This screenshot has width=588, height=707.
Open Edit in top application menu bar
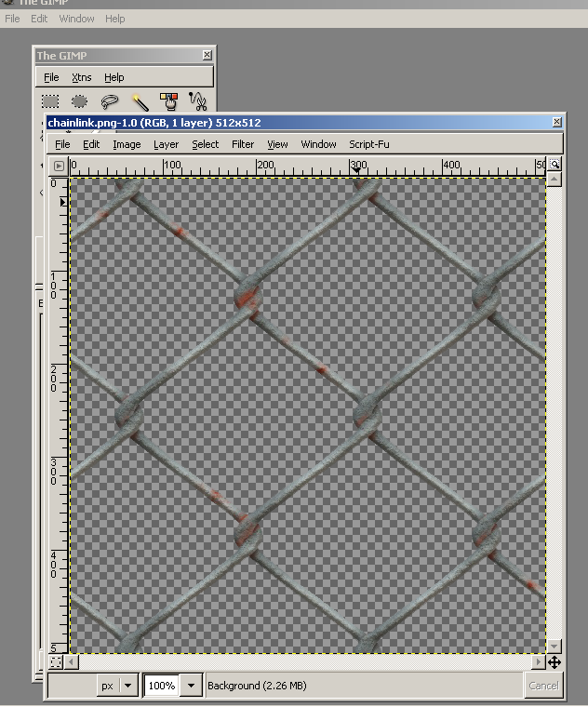pyautogui.click(x=39, y=19)
